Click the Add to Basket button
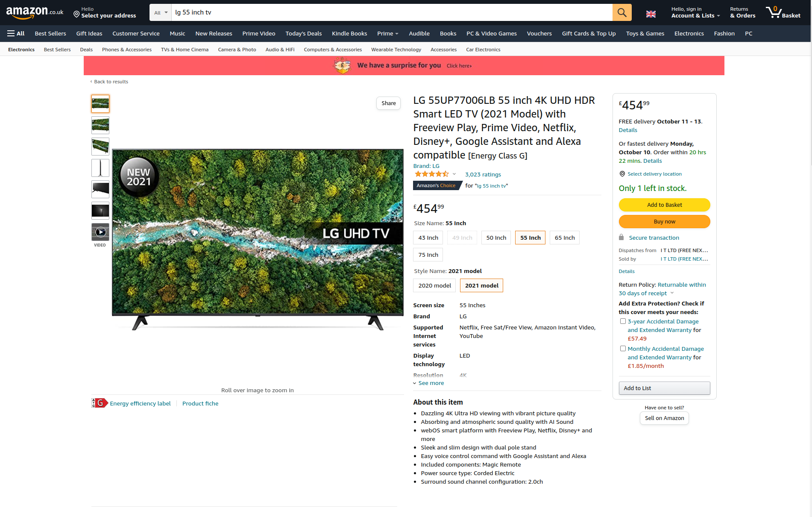 click(x=664, y=205)
